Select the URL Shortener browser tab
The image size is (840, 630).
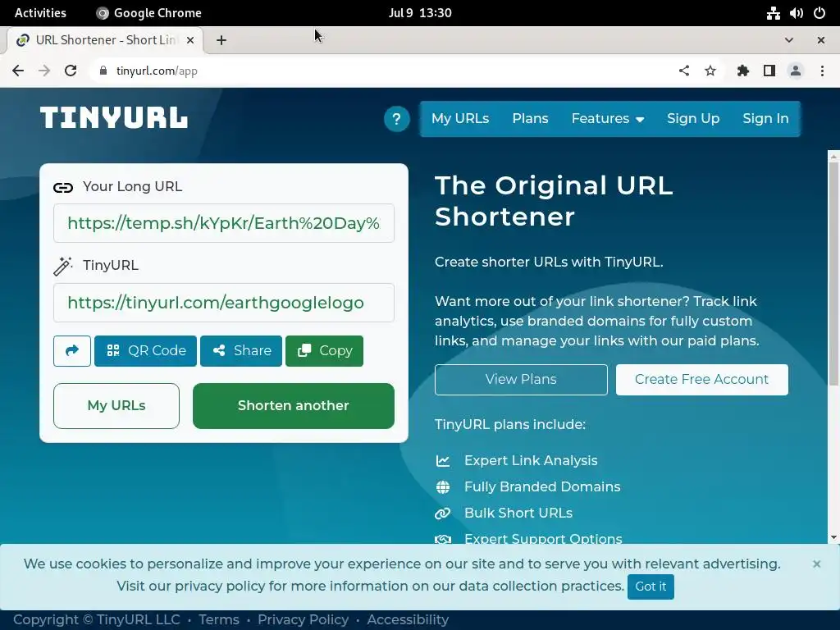(104, 40)
